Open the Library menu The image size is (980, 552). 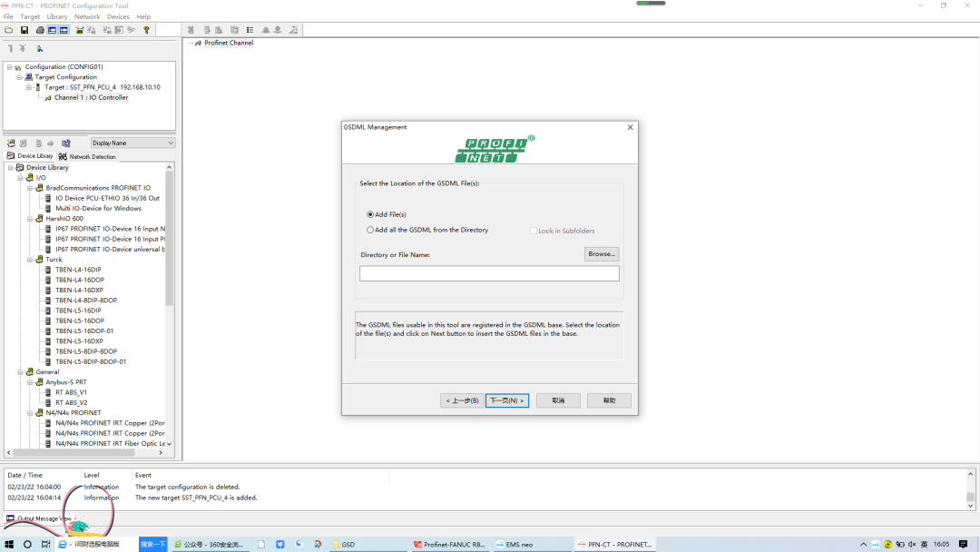[x=56, y=15]
